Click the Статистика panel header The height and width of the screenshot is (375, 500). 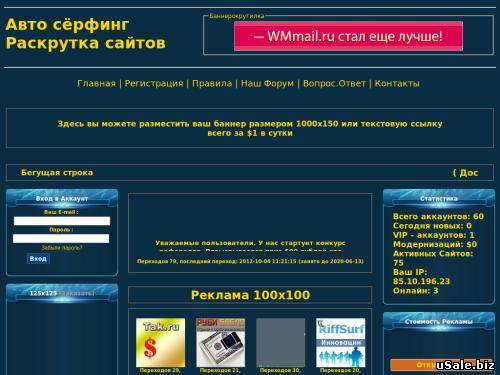coord(439,198)
